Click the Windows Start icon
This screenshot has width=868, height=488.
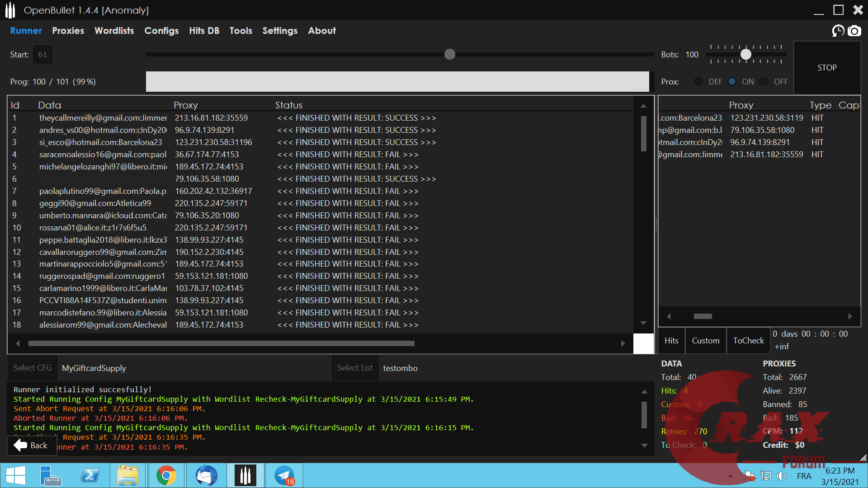(16, 476)
